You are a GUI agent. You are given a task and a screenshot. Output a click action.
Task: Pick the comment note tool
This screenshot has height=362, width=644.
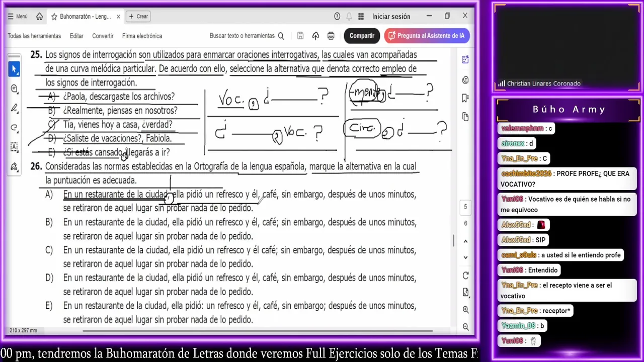pos(14,89)
